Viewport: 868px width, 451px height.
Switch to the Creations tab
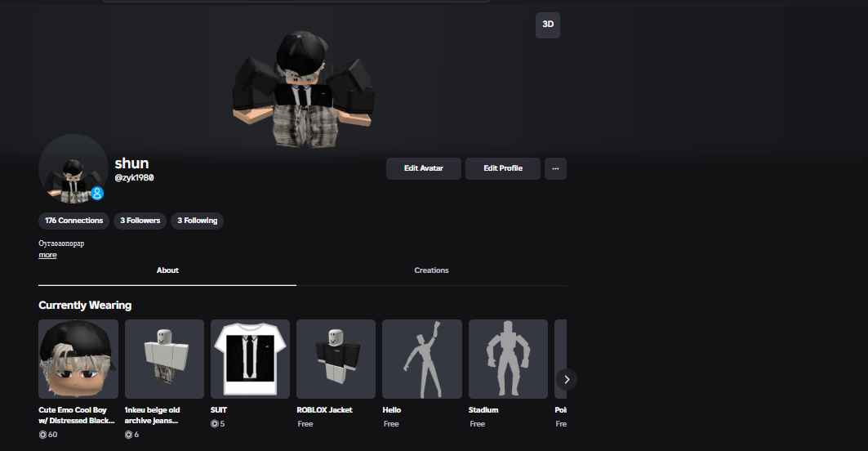point(431,270)
